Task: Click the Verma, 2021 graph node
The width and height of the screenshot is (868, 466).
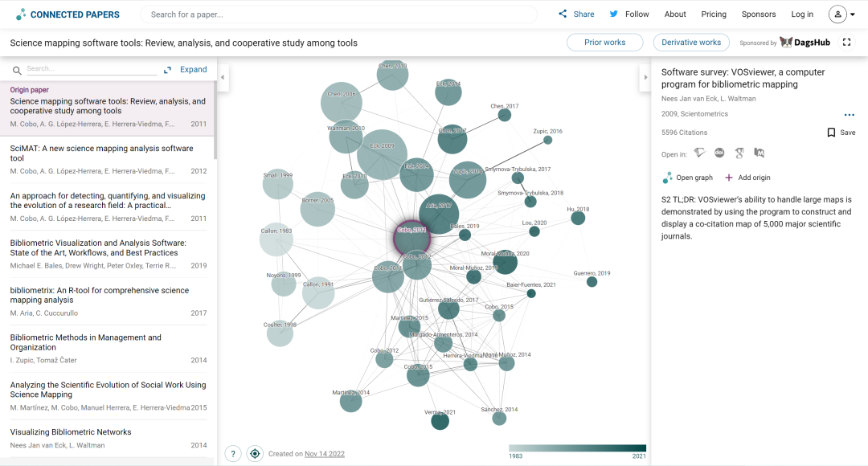Action: pos(440,421)
